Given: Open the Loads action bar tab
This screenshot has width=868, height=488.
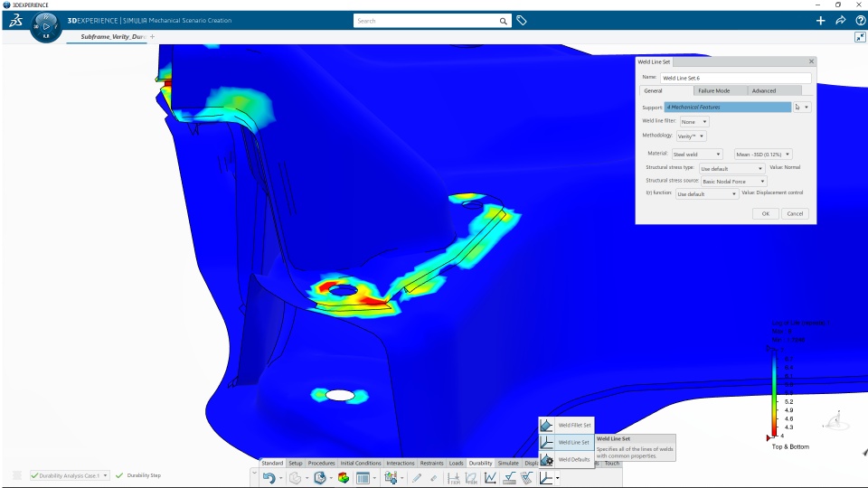Looking at the screenshot, I should (456, 463).
